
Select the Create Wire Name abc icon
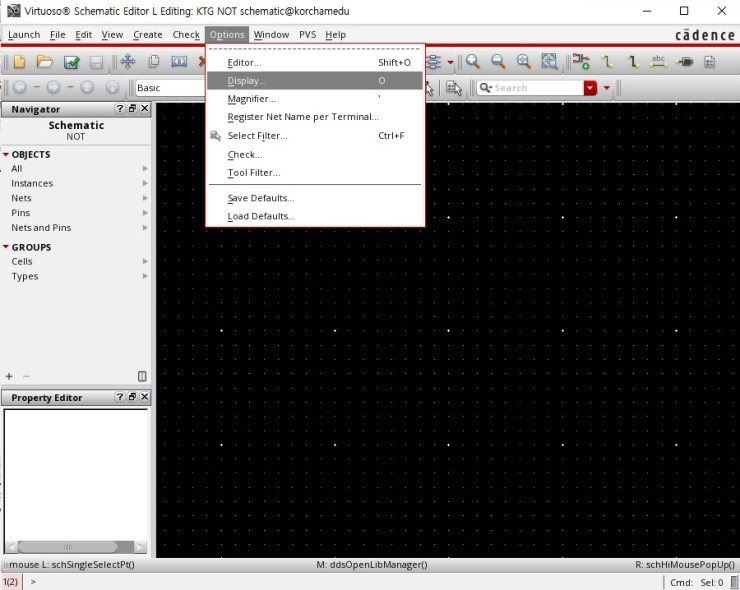[x=658, y=62]
